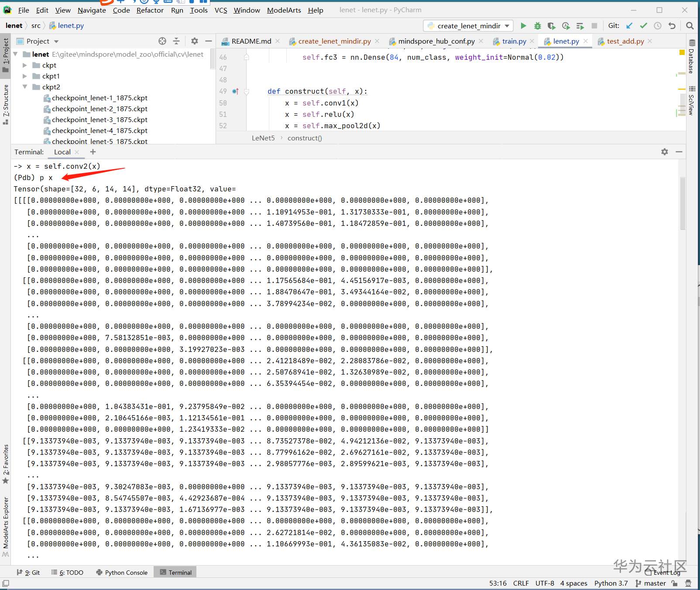Image resolution: width=700 pixels, height=590 pixels.
Task: Rollback changes with the undo arrow
Action: coord(672,26)
